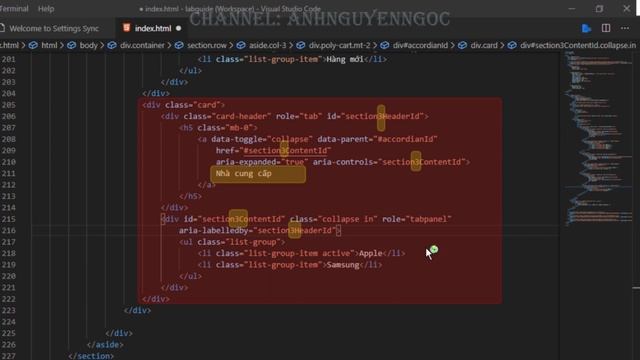
Task: Select div#accordianId in the breadcrumb
Action: (x=420, y=45)
